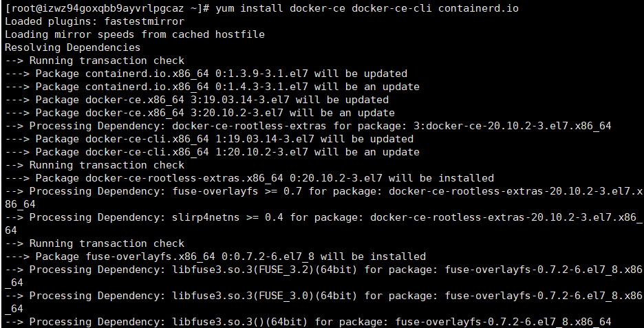Click the root shell prompt hostname

coord(111,8)
